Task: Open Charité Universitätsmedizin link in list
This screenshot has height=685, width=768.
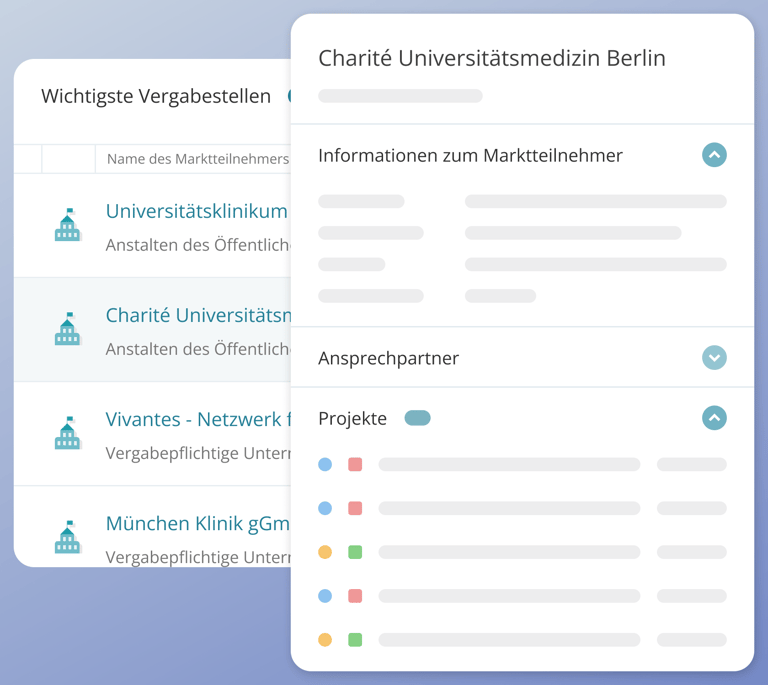Action: [x=198, y=315]
